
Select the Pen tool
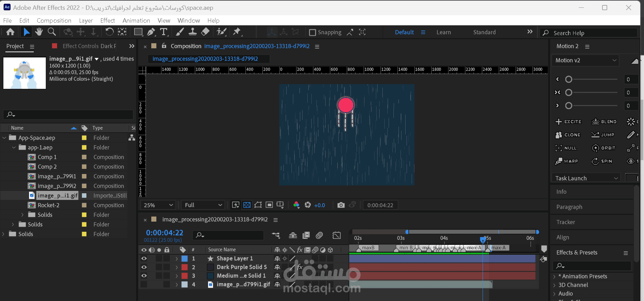tap(151, 32)
